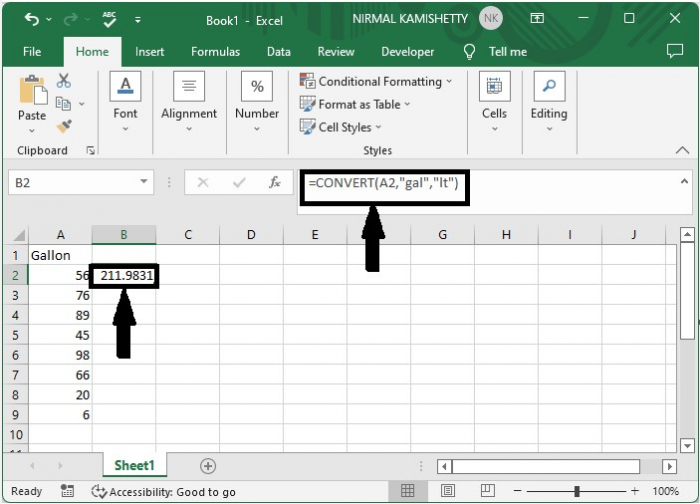Screen dimensions: 700x504
Task: Click the Select All corner triangle
Action: [x=17, y=235]
